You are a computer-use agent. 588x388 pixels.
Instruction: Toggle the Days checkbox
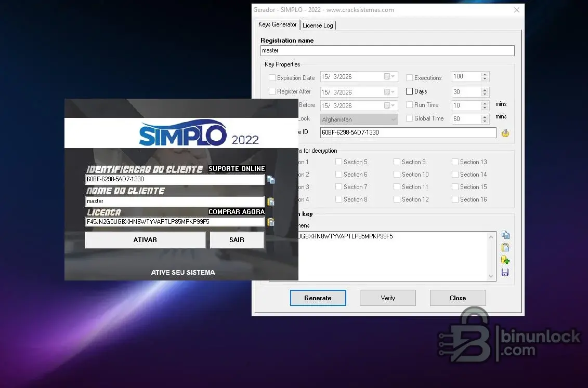pos(409,91)
